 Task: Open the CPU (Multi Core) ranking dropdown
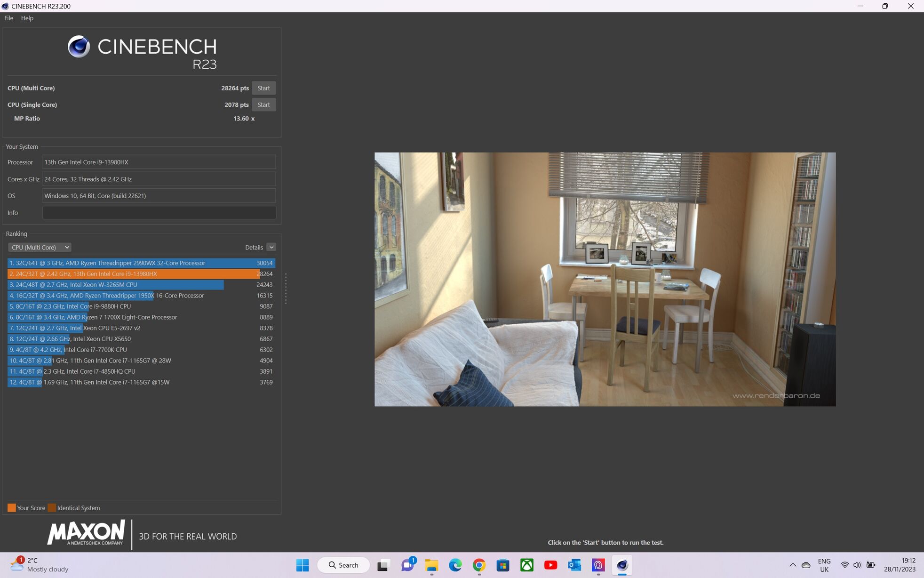coord(40,247)
